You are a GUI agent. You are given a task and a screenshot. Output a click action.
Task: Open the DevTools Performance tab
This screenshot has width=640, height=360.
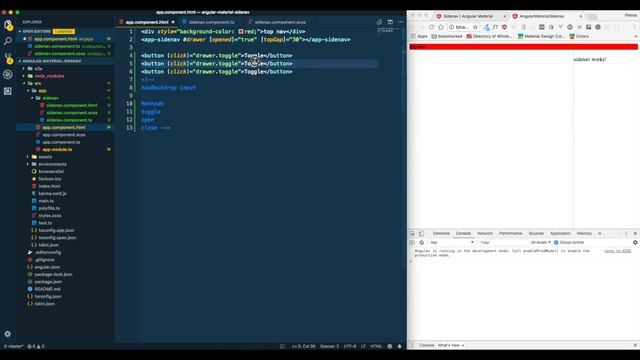click(511, 233)
